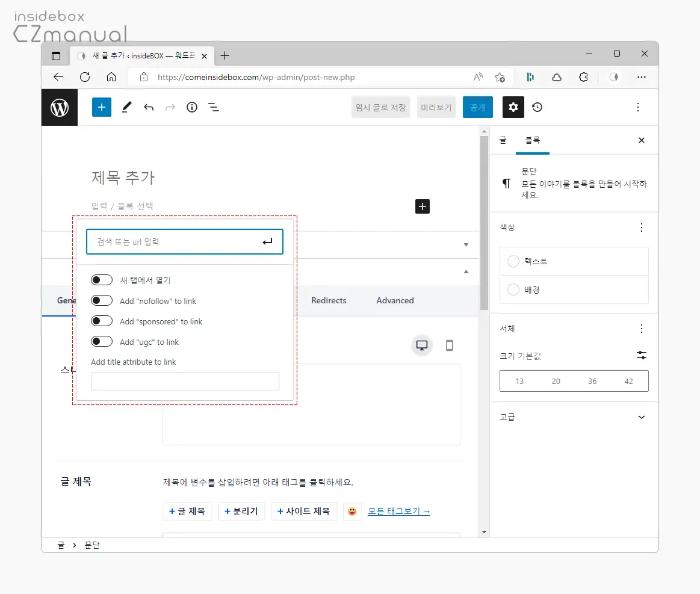Open the WordPress logo menu
This screenshot has width=700, height=594.
click(60, 107)
